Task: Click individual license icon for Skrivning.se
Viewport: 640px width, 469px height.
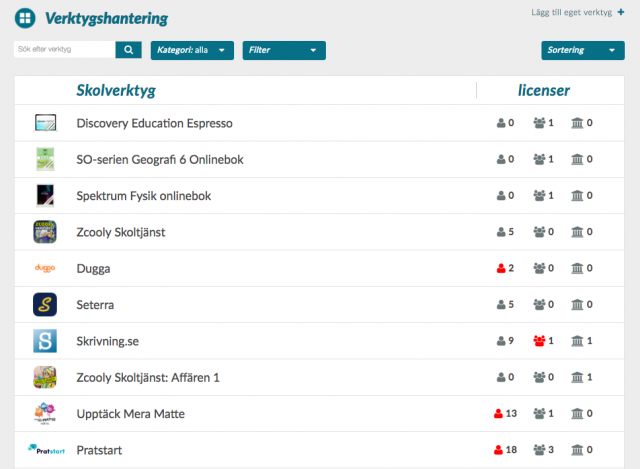Action: [x=501, y=341]
